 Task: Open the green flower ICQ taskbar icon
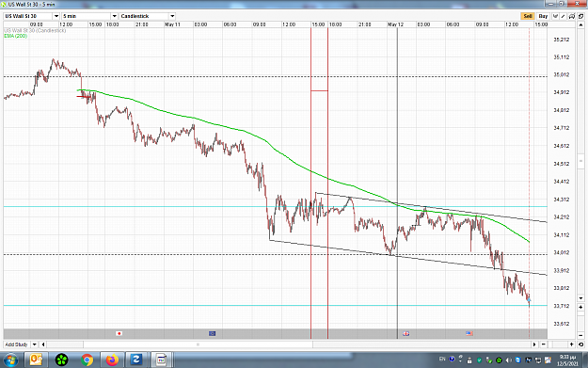click(x=61, y=360)
